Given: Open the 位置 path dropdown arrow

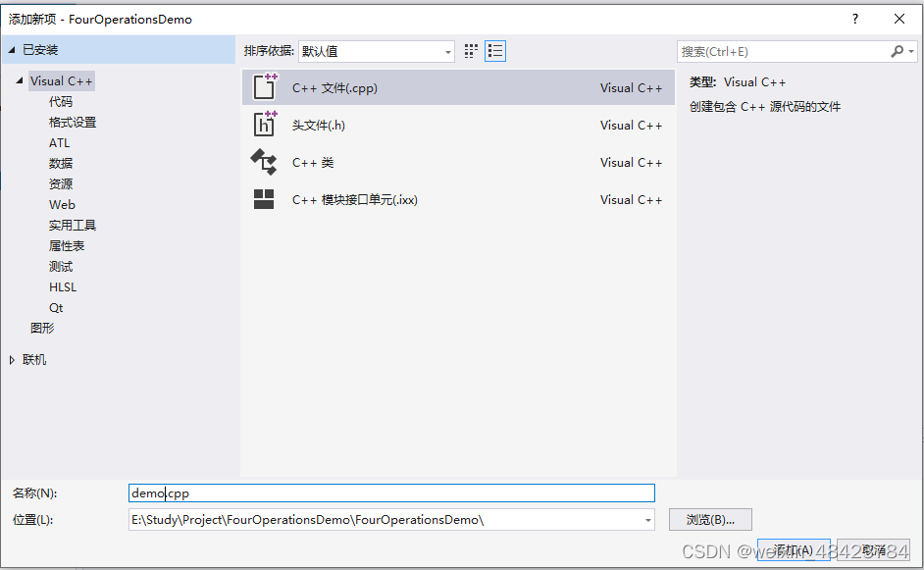Looking at the screenshot, I should [x=647, y=520].
